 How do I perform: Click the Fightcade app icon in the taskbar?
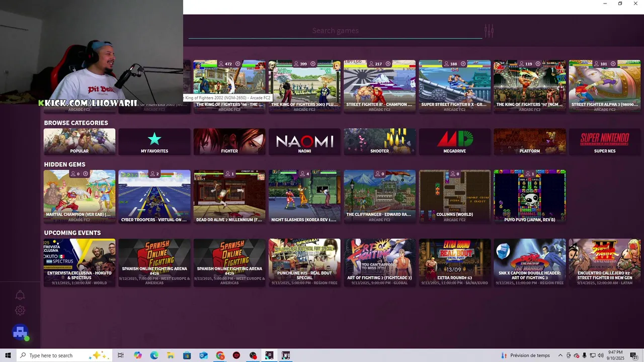269,355
